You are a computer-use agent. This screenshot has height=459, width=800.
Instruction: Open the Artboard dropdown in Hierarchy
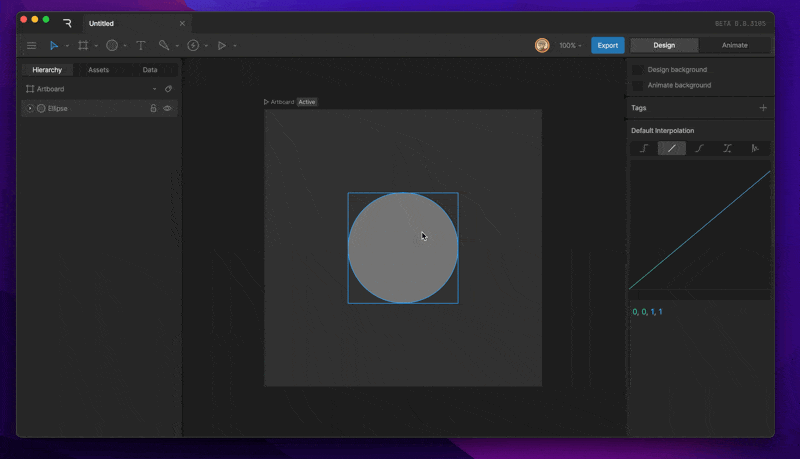click(x=155, y=89)
